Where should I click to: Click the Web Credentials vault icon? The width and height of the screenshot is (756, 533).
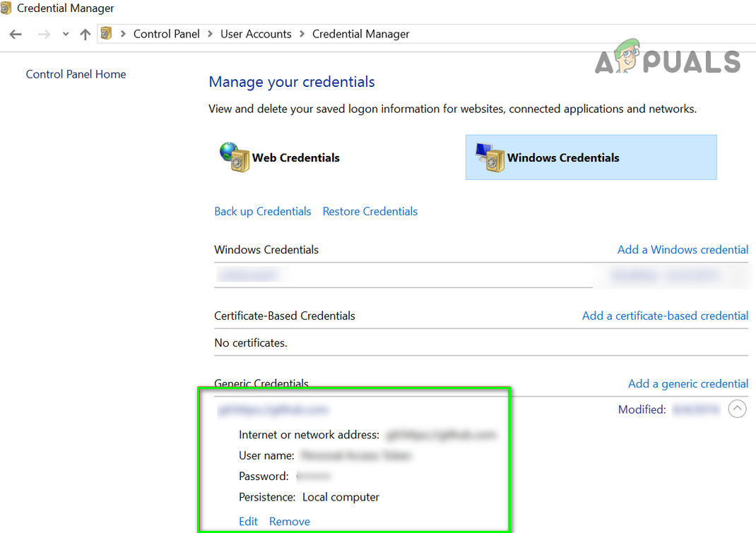[x=234, y=157]
